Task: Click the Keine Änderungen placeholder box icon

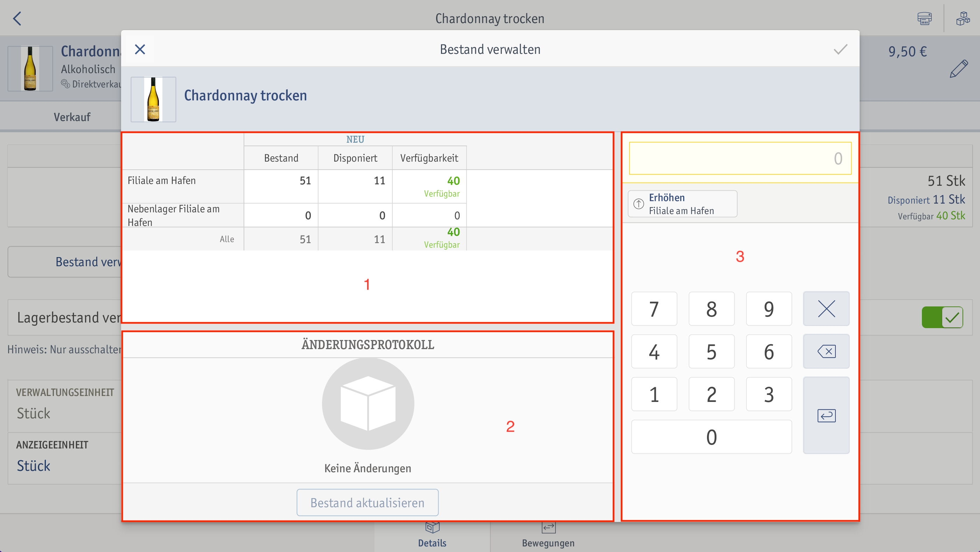Action: [x=368, y=404]
